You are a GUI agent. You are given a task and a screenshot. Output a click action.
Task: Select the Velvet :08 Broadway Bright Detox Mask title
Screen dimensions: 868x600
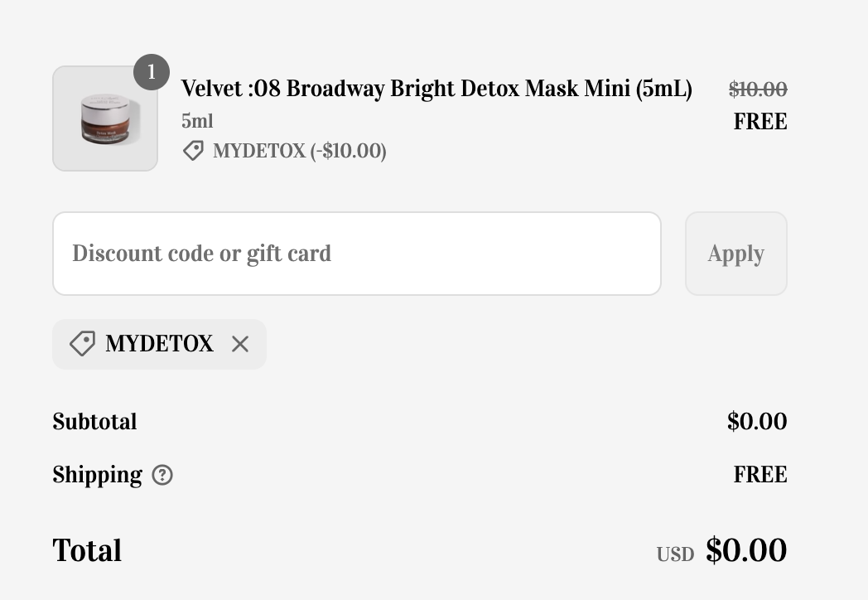click(436, 89)
